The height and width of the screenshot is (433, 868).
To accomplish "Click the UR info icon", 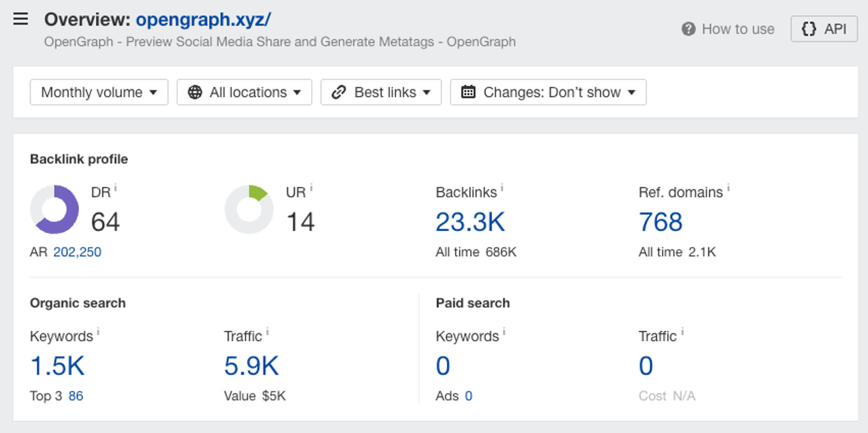I will pos(311,188).
